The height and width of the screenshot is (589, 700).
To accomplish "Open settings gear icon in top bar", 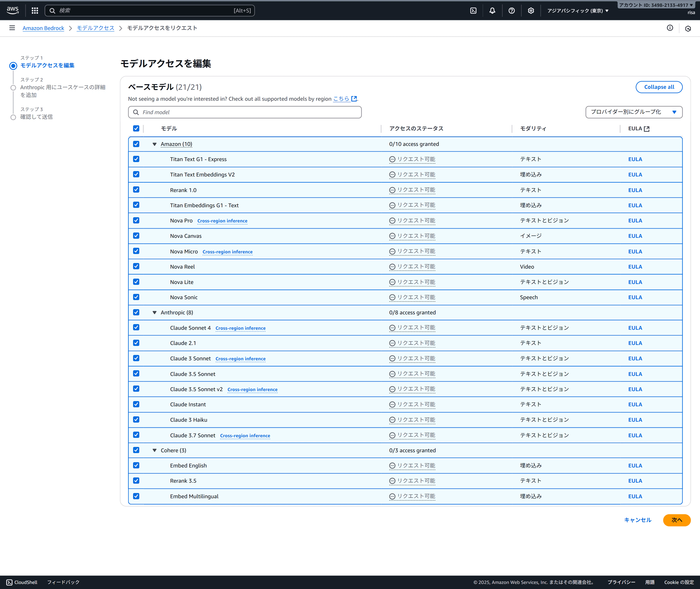I will 531,11.
